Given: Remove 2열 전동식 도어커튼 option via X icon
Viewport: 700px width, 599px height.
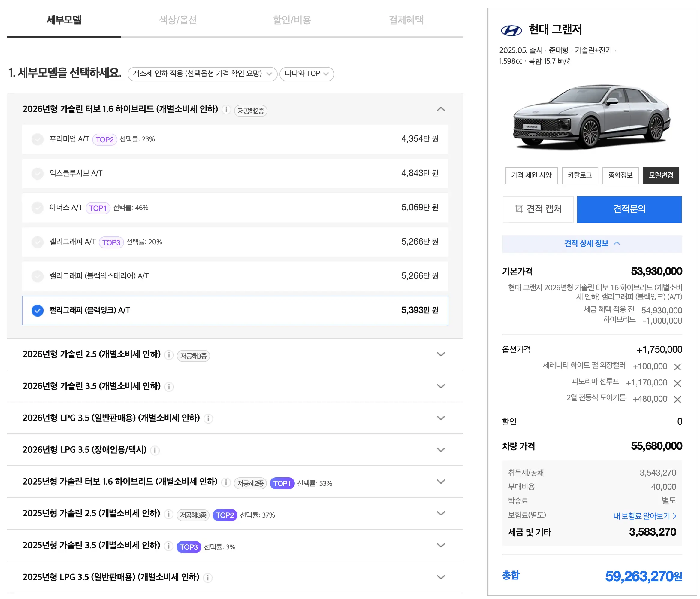Looking at the screenshot, I should (x=678, y=399).
